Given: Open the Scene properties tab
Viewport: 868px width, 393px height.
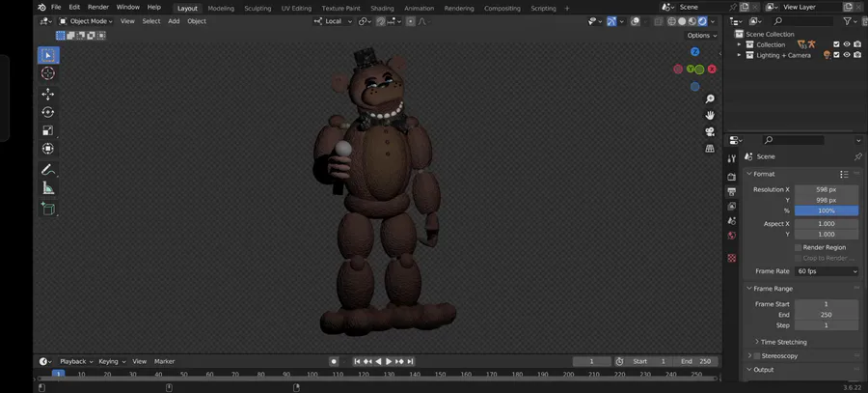Looking at the screenshot, I should click(732, 220).
